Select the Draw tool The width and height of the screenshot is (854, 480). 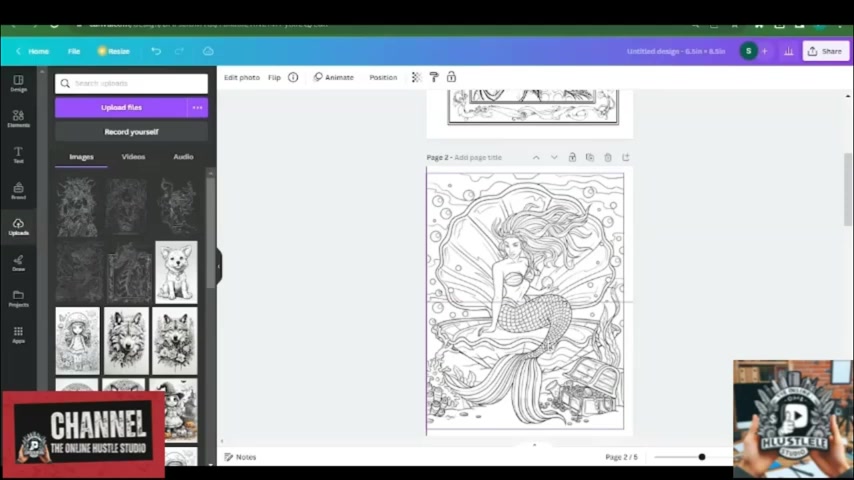pyautogui.click(x=19, y=263)
